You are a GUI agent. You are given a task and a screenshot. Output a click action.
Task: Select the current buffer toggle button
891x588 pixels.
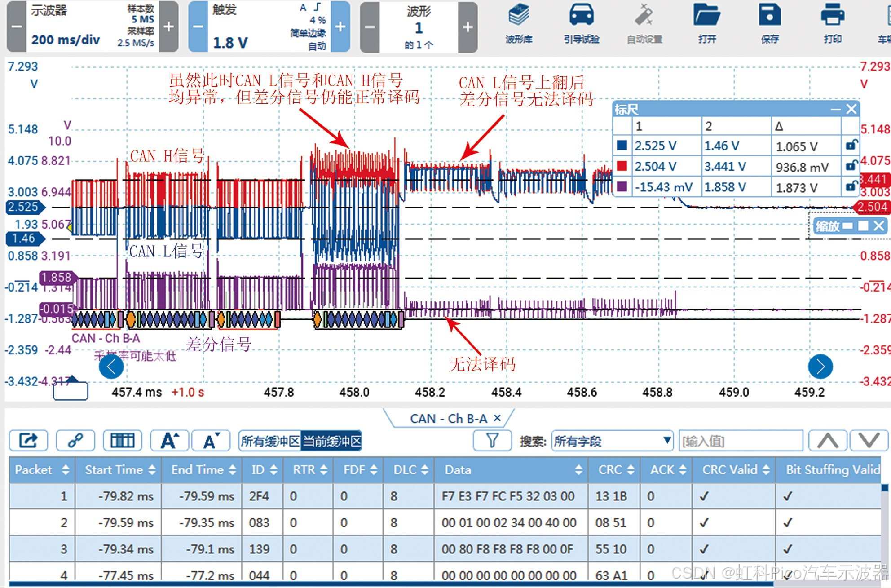point(331,441)
